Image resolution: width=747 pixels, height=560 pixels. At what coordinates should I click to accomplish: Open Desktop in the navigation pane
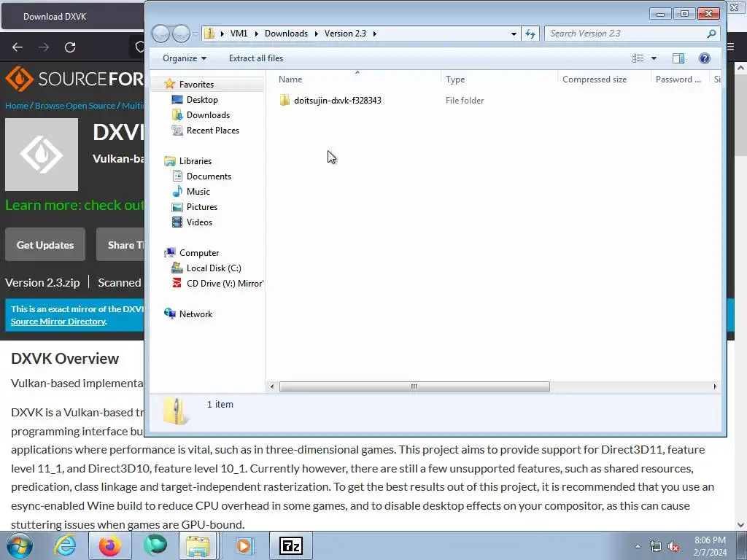coord(202,99)
